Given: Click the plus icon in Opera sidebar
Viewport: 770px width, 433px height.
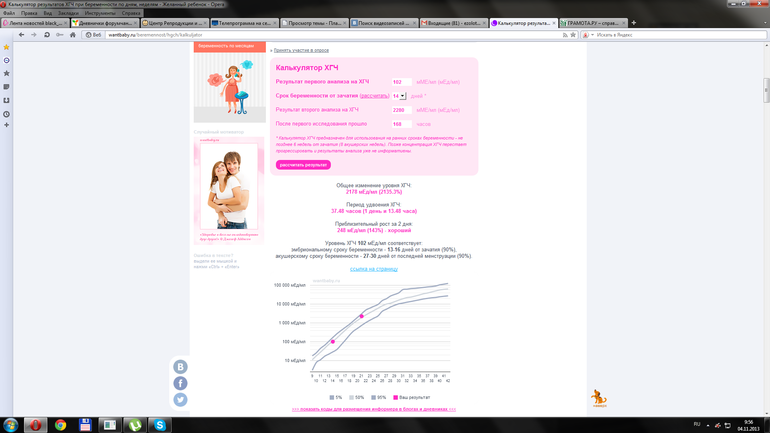Looking at the screenshot, I should pos(6,126).
